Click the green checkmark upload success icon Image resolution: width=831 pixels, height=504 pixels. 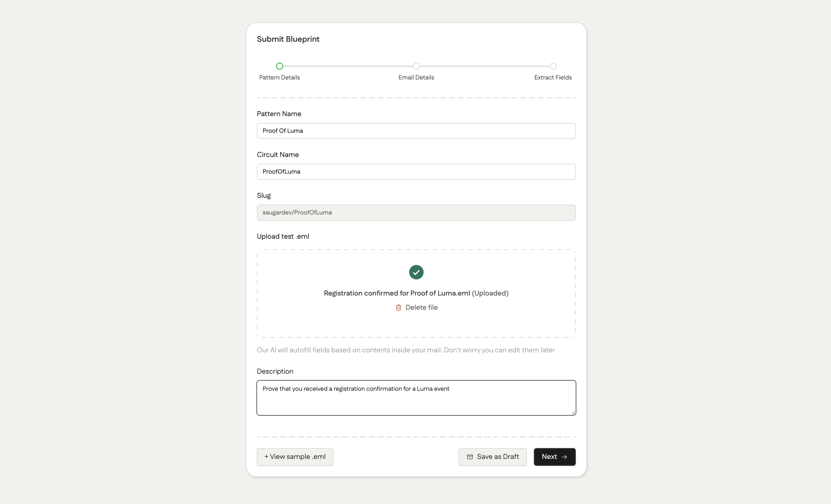click(415, 272)
